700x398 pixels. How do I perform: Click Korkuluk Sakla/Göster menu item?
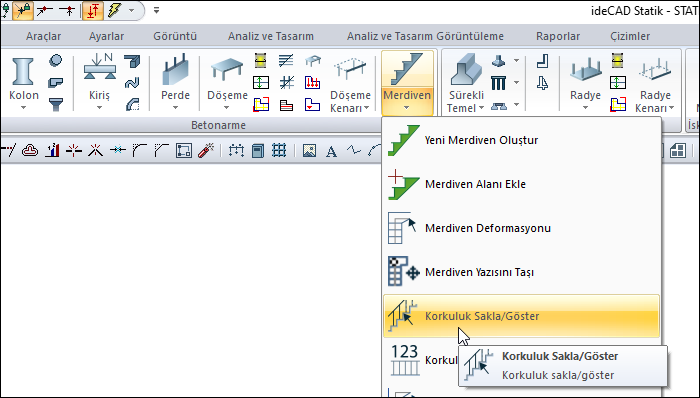521,316
